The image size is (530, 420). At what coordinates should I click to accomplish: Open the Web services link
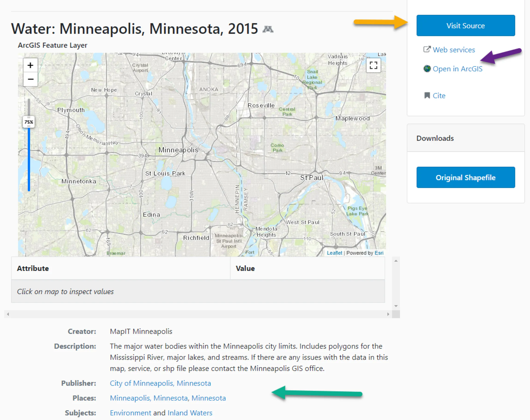point(454,50)
